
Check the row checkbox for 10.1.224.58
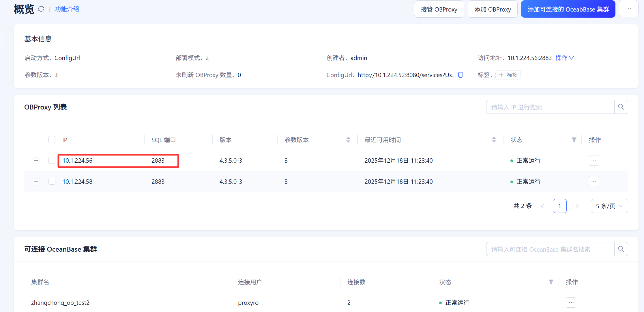click(x=52, y=181)
